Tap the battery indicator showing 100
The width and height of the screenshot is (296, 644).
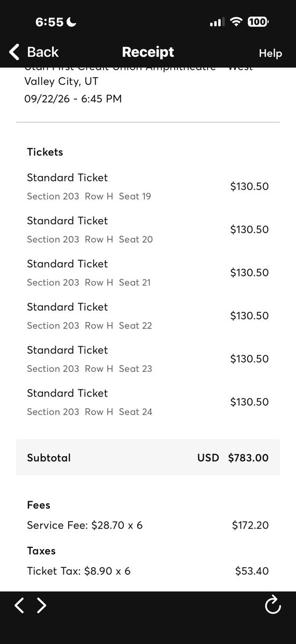pos(258,22)
